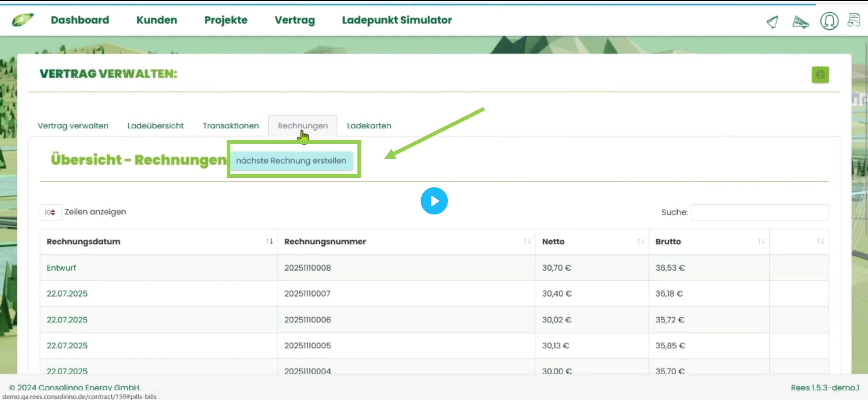
Task: Play the video with blue play button
Action: (434, 201)
